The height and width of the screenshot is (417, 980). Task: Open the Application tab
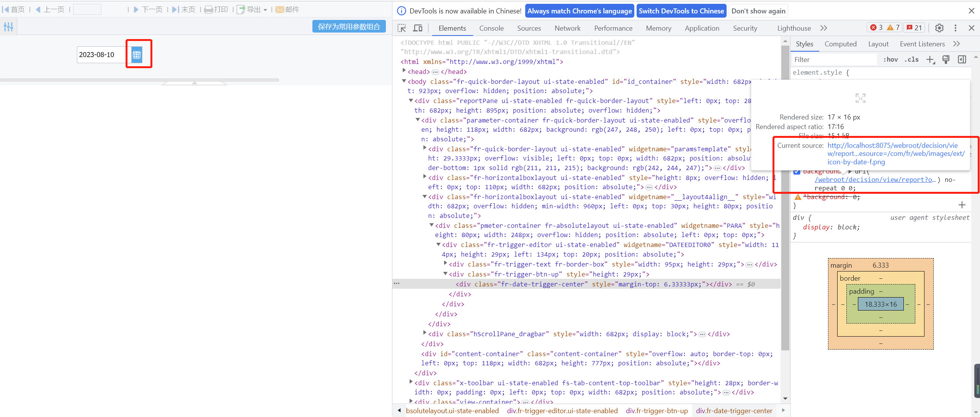tap(702, 28)
